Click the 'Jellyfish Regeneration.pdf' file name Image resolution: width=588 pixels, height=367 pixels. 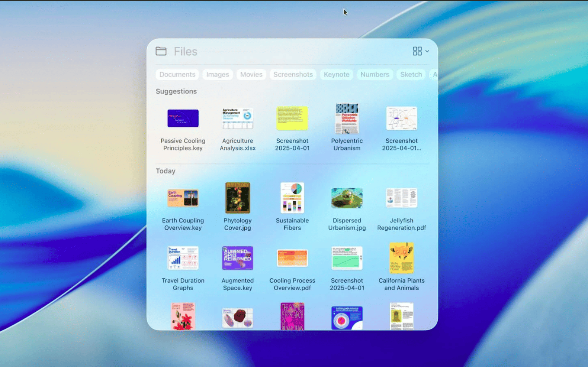coord(402,224)
